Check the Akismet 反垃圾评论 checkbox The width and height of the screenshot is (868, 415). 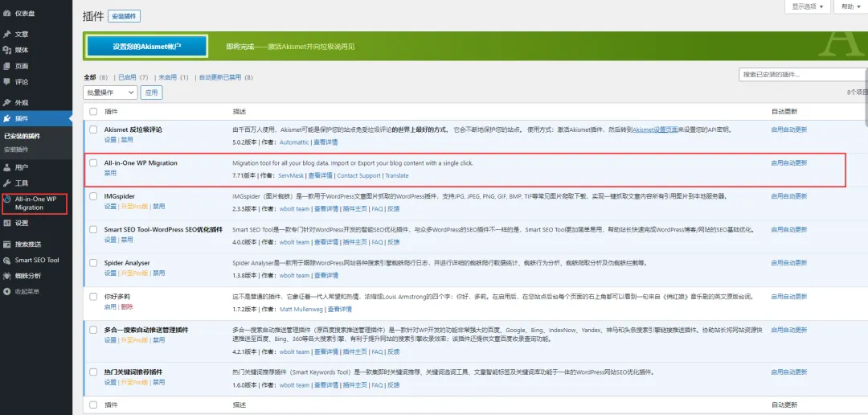click(x=93, y=129)
